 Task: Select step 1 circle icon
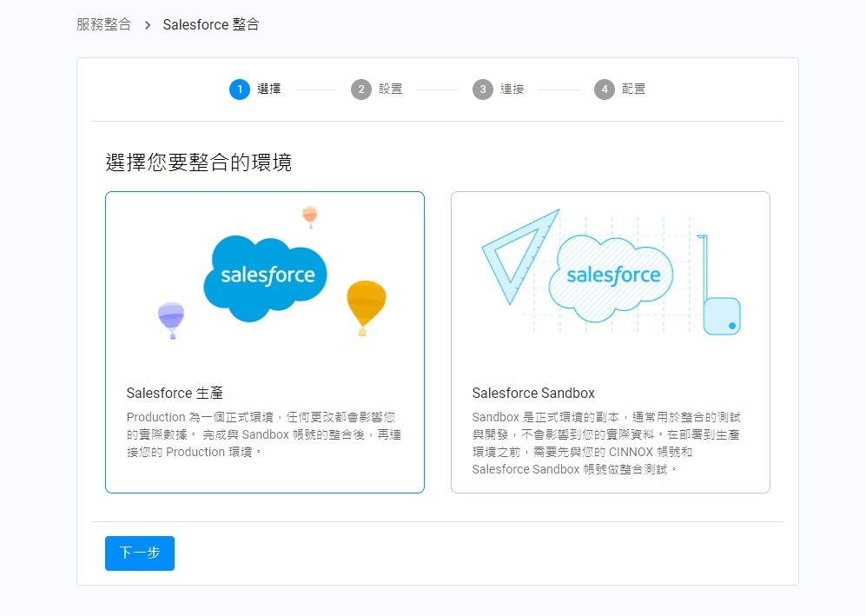(240, 89)
